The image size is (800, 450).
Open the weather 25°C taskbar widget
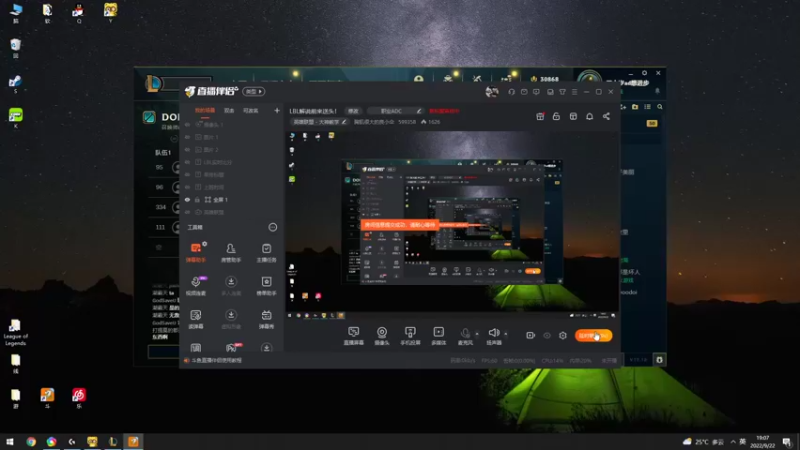(x=704, y=441)
